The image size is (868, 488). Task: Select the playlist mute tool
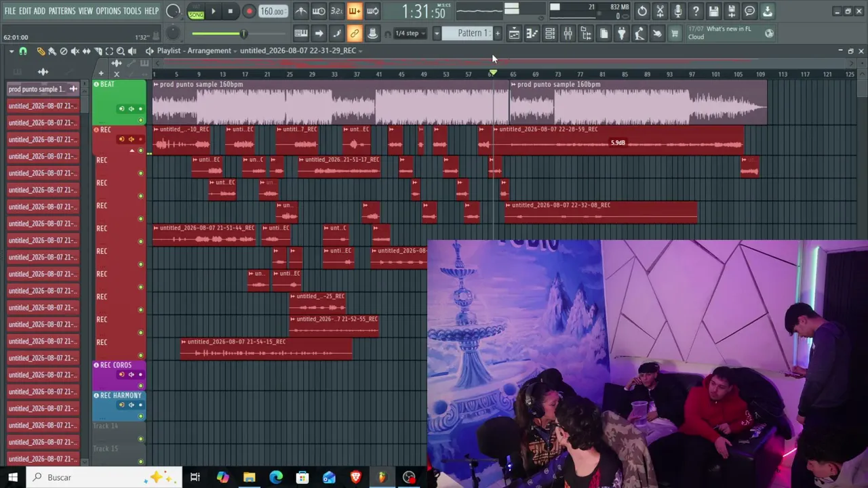point(75,51)
